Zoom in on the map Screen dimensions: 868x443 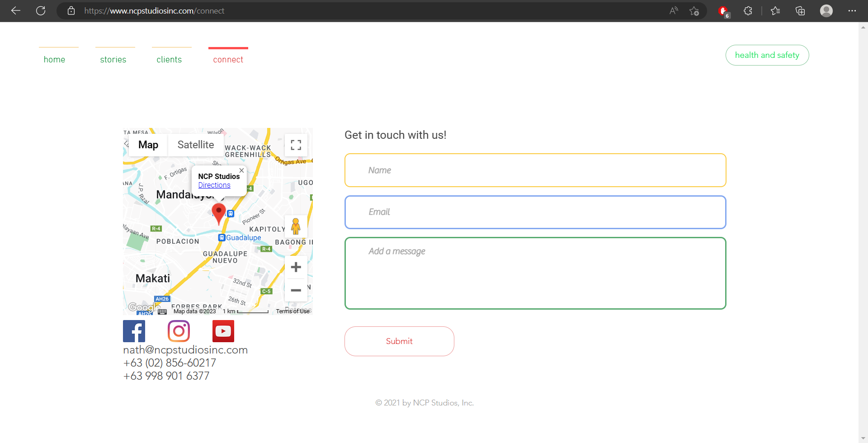click(x=296, y=267)
